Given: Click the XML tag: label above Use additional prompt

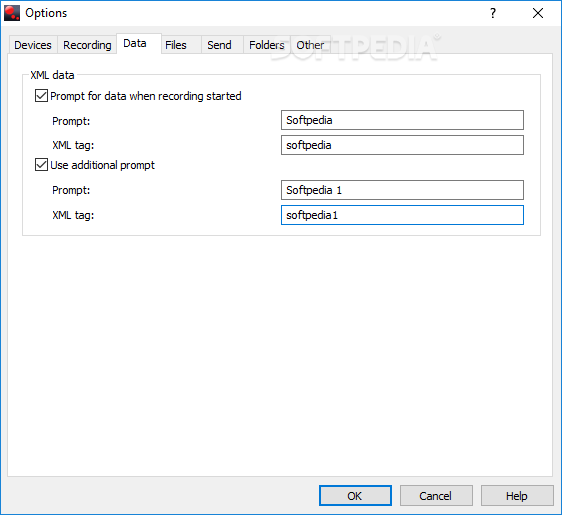Looking at the screenshot, I should click(73, 145).
